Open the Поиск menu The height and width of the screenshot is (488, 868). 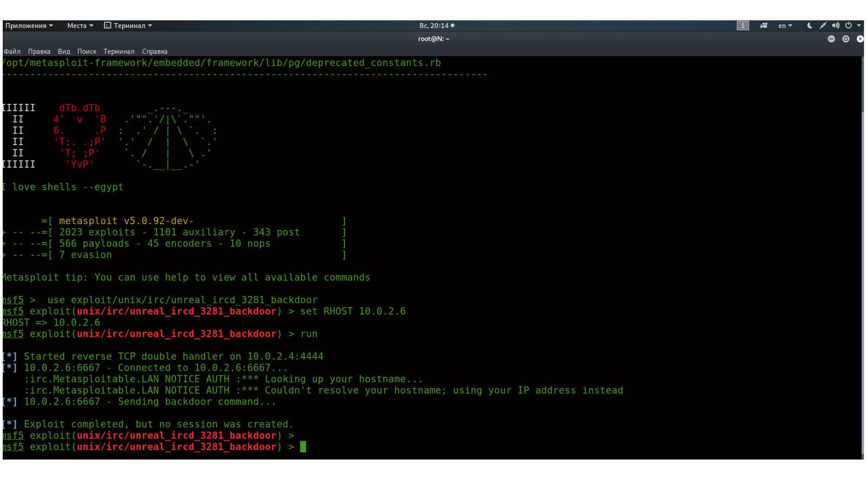pos(87,52)
